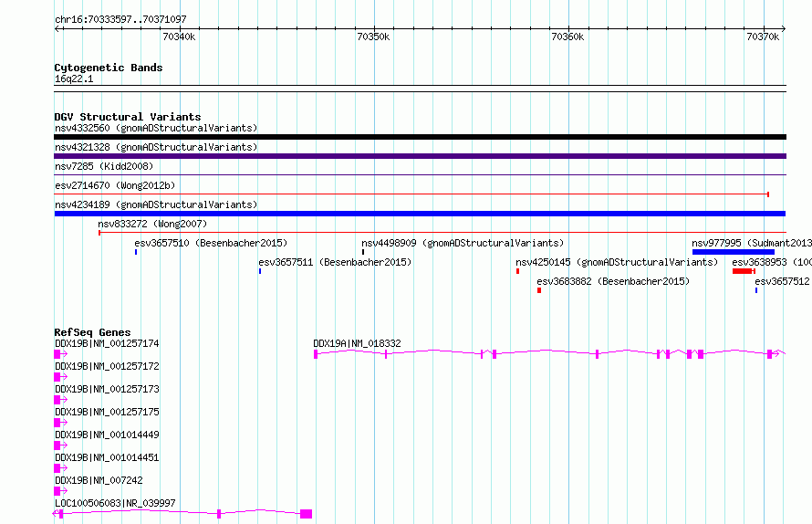Viewport: 812px width, 524px height.
Task: Click the 70340k ruler tick label
Action: pos(179,37)
